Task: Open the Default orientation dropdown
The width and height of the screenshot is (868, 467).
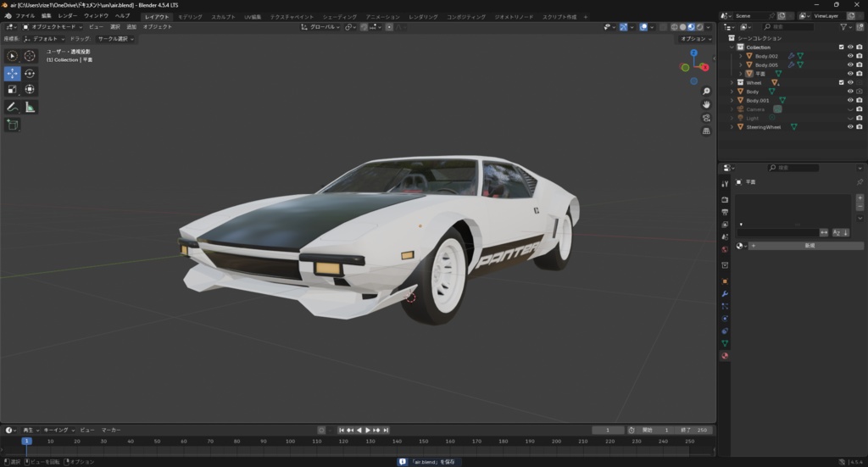Action: point(45,39)
